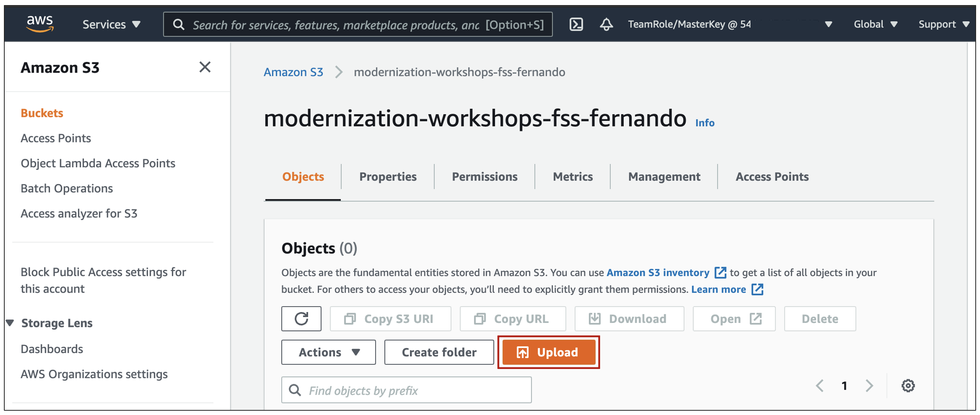Switch to the Management tab
This screenshot has width=980, height=415.
664,177
